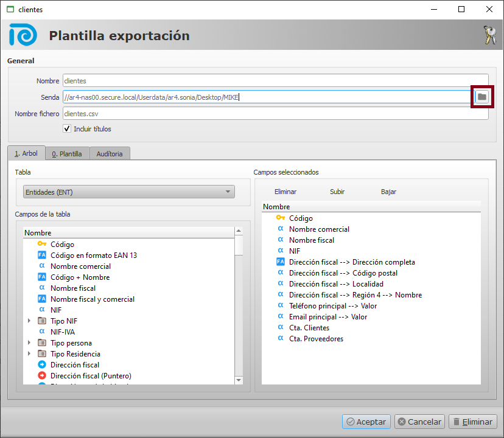This screenshot has width=504, height=438.
Task: Click the FA icon beside Dirección completa
Action: coord(281,262)
